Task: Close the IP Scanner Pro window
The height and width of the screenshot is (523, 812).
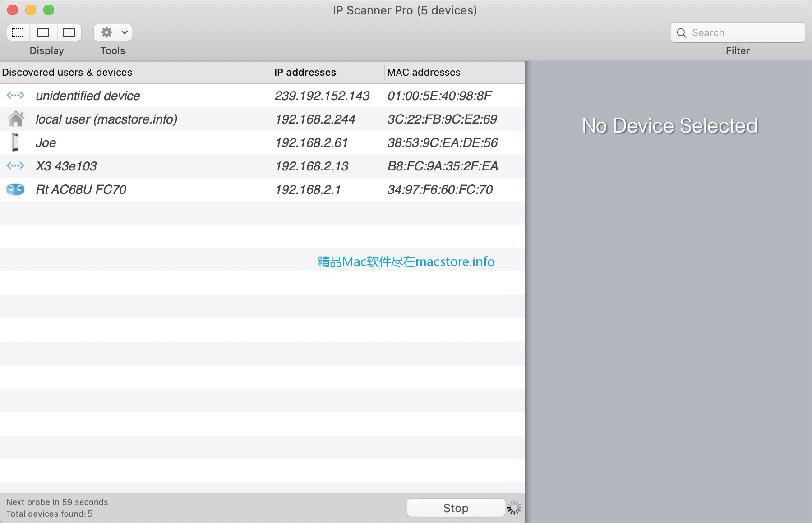Action: point(13,9)
